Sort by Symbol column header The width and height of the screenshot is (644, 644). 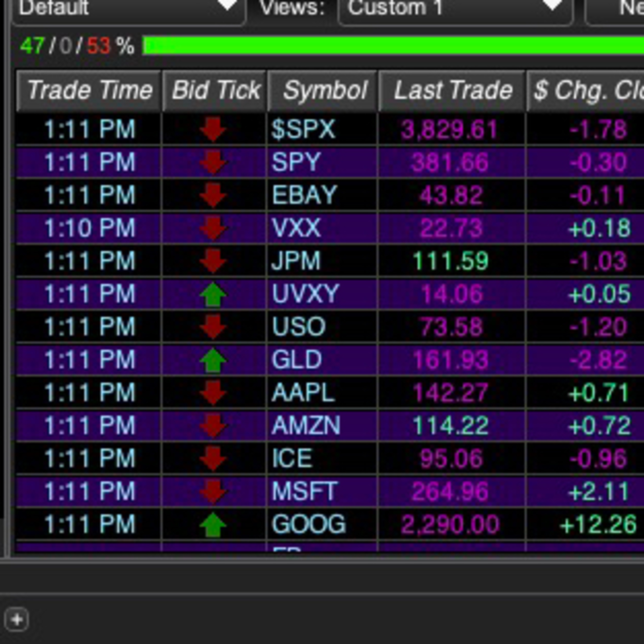point(323,90)
